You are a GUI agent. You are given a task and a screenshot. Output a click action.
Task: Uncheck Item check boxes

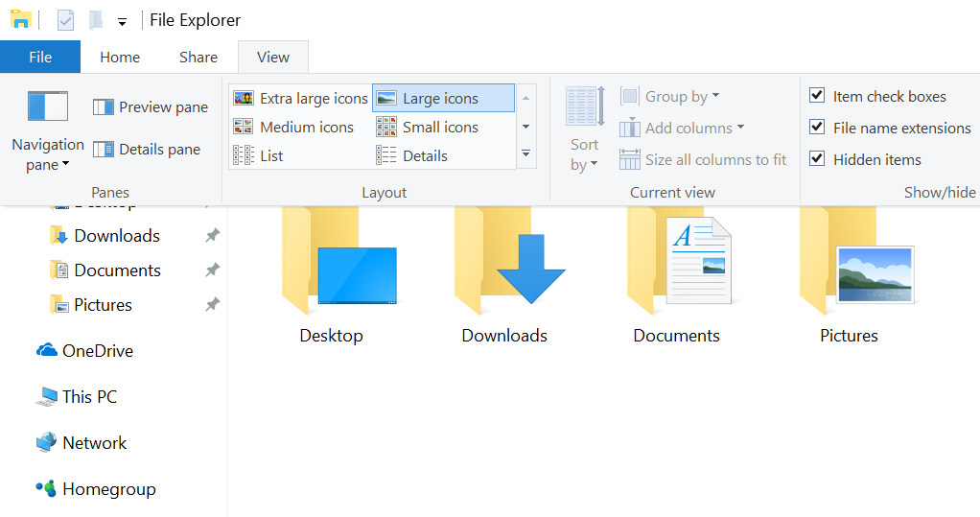817,96
